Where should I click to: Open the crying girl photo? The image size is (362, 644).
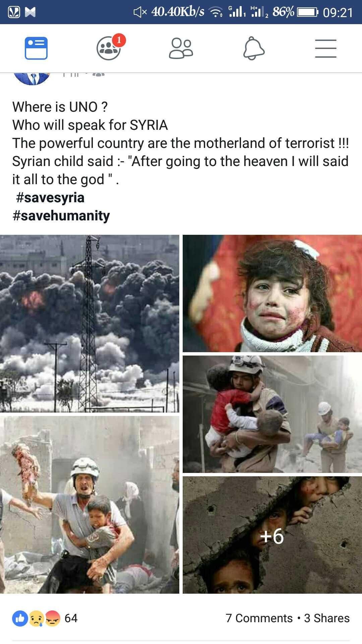click(272, 293)
